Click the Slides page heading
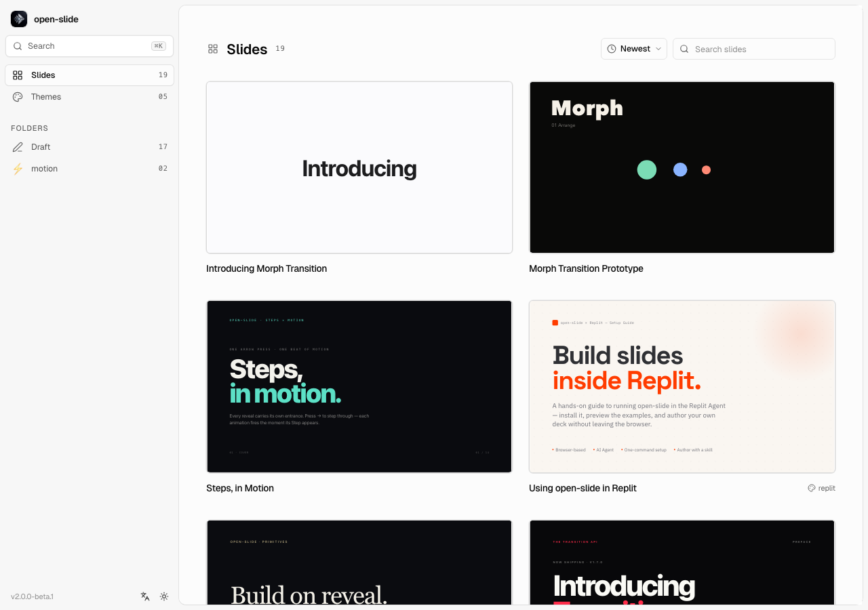Image resolution: width=868 pixels, height=610 pixels. coord(247,49)
